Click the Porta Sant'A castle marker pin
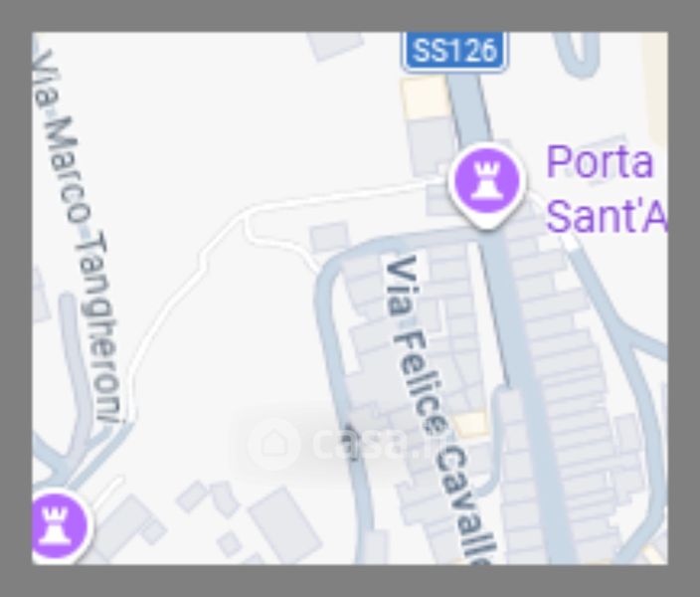This screenshot has width=700, height=597. (x=487, y=185)
